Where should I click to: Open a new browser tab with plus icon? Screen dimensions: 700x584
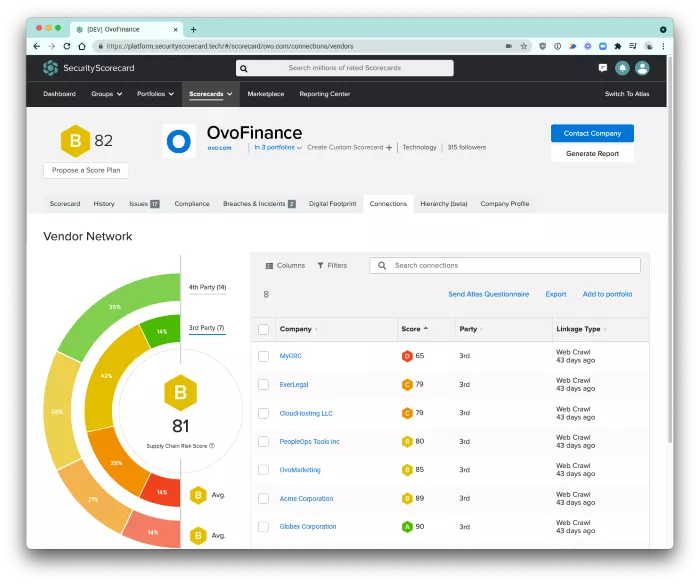coord(193,29)
